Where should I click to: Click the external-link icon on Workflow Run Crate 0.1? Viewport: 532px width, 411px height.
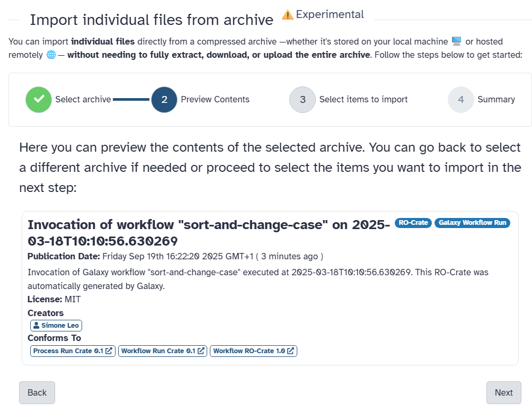[200, 351]
